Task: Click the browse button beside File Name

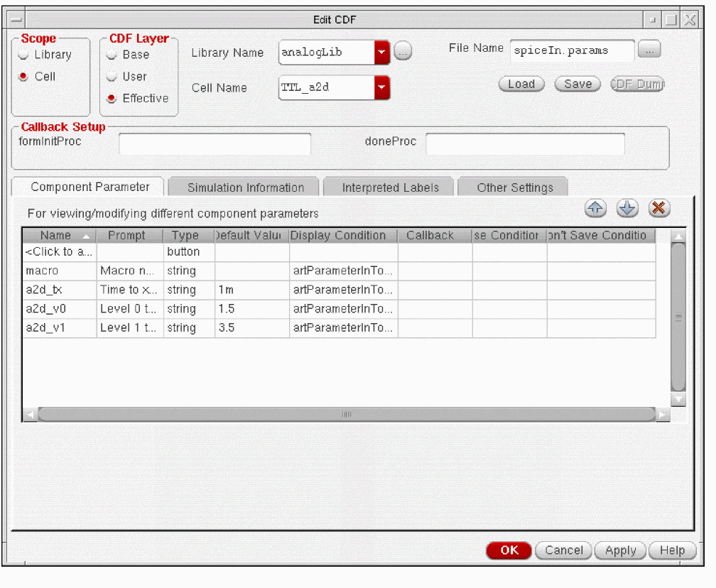Action: click(649, 50)
